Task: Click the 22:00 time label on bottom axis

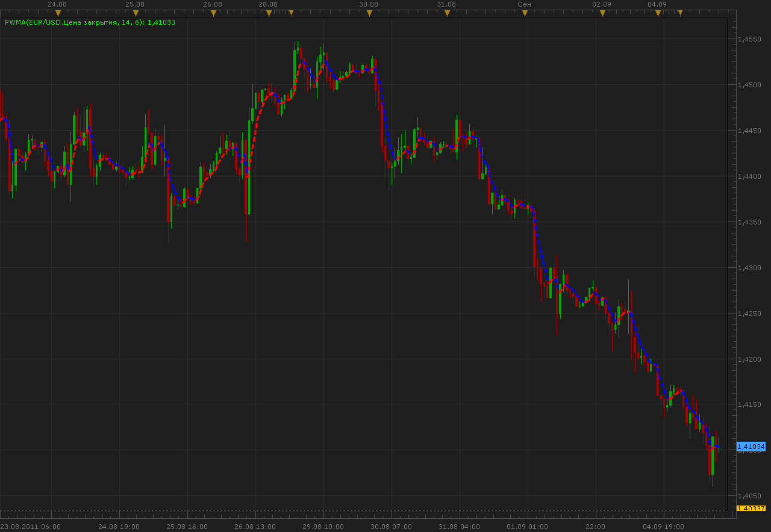Action: (x=595, y=527)
